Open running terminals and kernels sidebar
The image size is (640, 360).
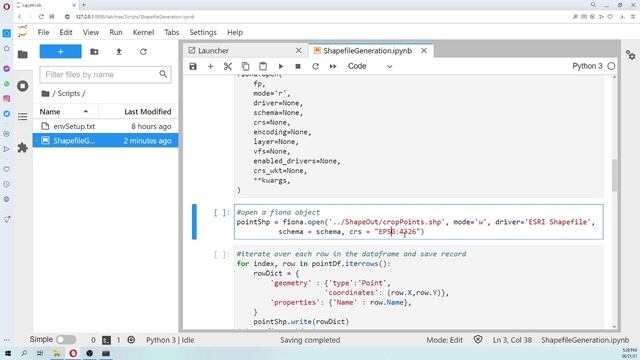click(22, 86)
